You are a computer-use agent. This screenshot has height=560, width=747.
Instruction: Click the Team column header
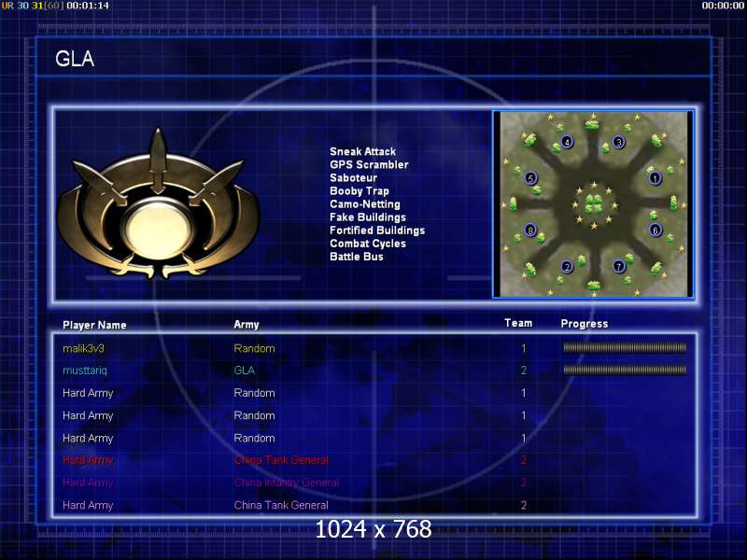click(518, 323)
